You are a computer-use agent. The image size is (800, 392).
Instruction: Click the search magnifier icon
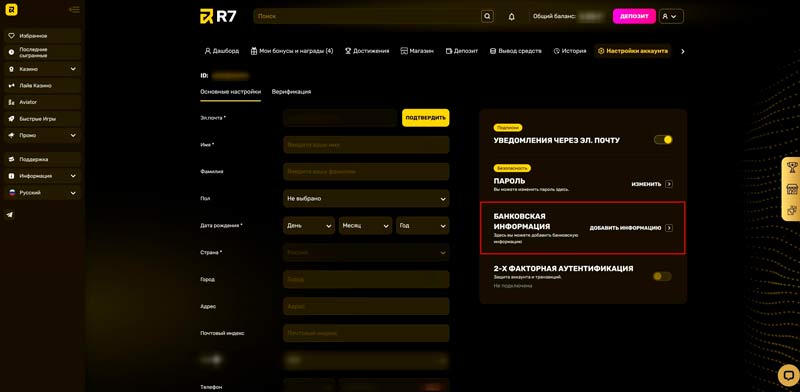click(487, 16)
